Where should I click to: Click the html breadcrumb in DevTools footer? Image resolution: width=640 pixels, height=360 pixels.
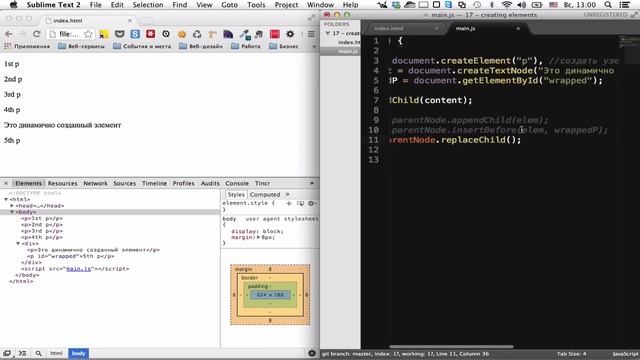pos(56,353)
